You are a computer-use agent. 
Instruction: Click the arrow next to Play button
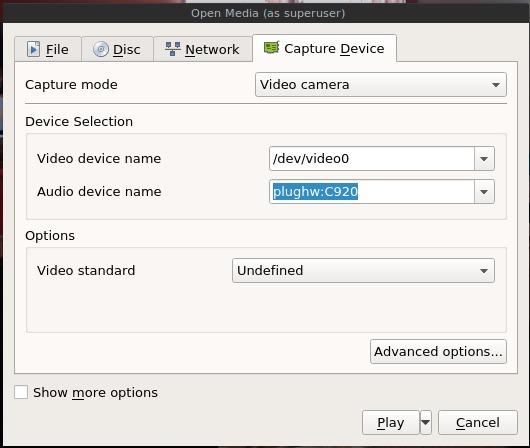click(x=426, y=422)
